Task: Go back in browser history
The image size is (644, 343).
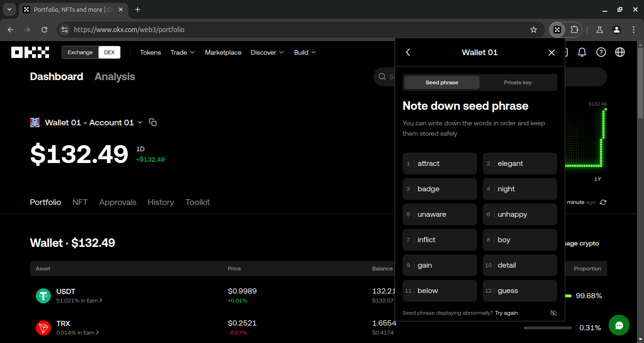Action: tap(10, 30)
